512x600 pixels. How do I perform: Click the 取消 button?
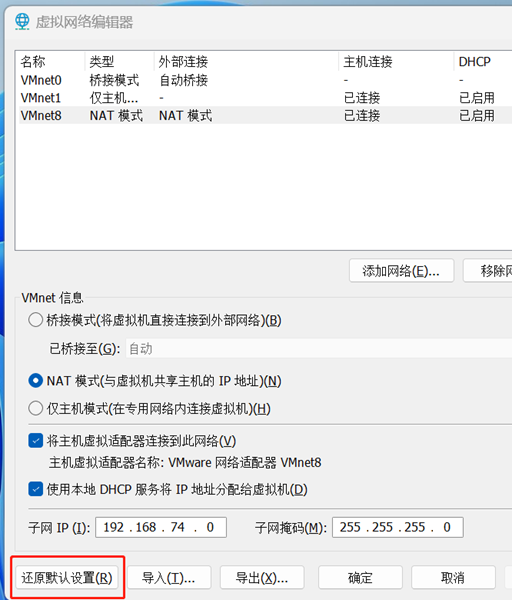pyautogui.click(x=453, y=577)
